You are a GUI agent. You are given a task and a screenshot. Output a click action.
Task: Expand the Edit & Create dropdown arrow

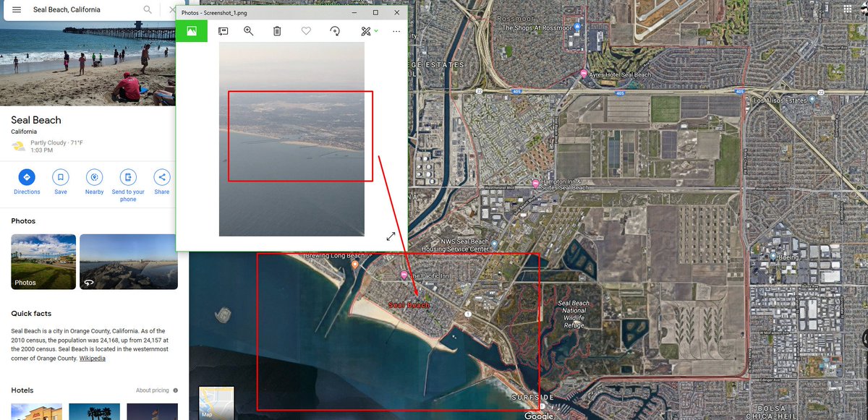pyautogui.click(x=376, y=31)
